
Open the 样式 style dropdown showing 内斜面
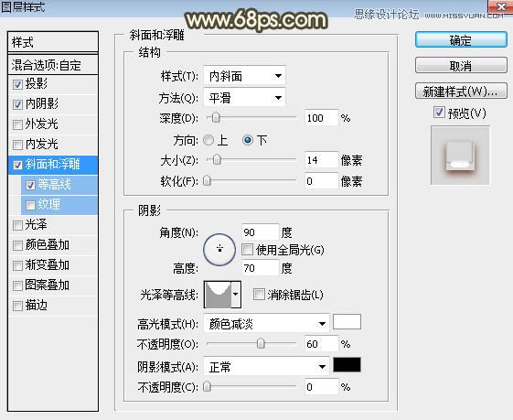tap(244, 76)
